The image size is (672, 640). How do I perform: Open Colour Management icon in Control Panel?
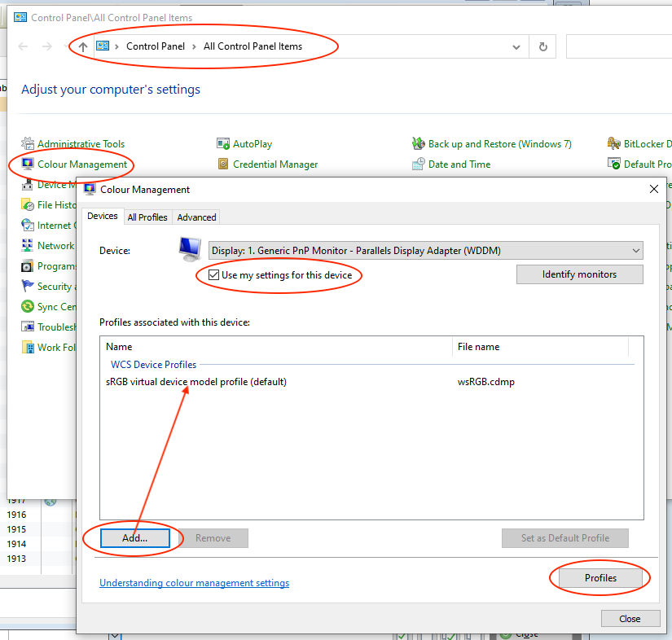tap(28, 164)
